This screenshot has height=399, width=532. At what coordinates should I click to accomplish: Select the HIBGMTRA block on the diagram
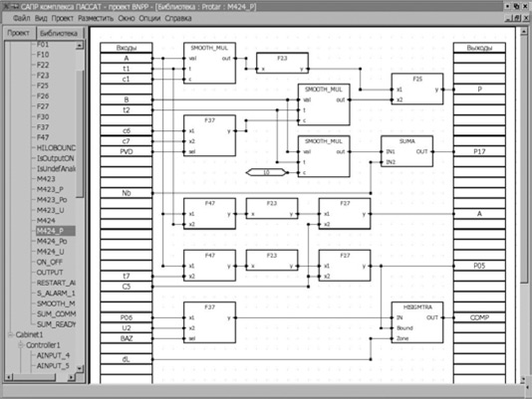417,322
